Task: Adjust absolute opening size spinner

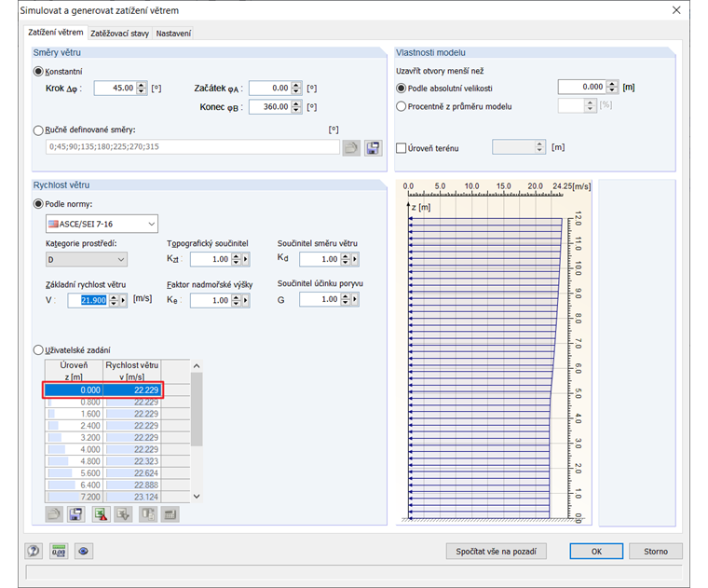Action: [612, 87]
